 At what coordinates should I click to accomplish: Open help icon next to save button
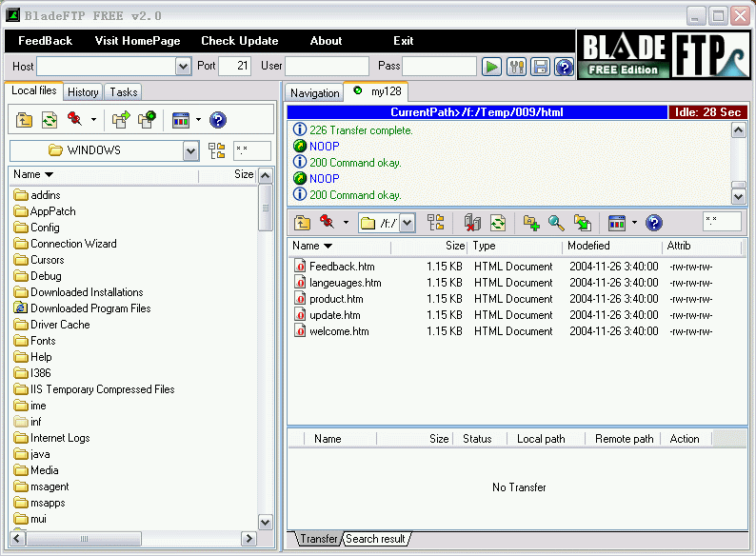564,67
